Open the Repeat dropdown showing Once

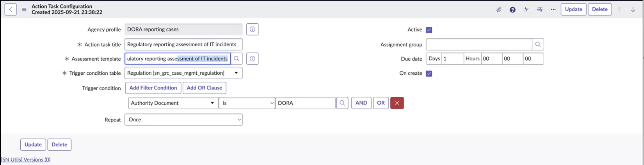[183, 119]
